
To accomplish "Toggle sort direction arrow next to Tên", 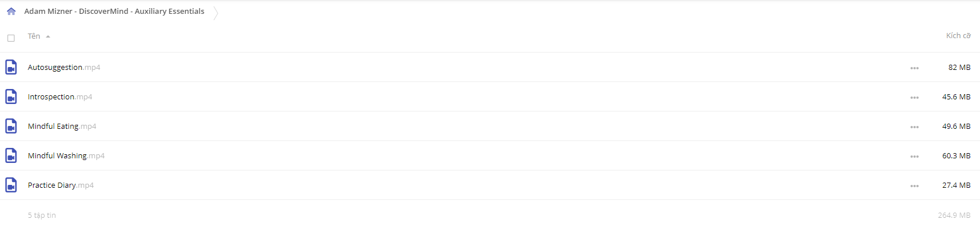I will coord(48,36).
